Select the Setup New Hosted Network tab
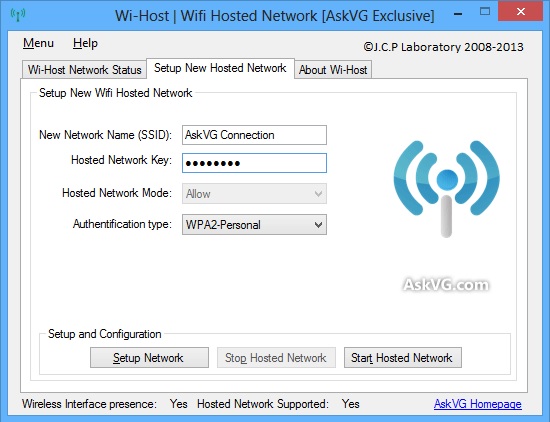The height and width of the screenshot is (422, 550). pyautogui.click(x=220, y=68)
